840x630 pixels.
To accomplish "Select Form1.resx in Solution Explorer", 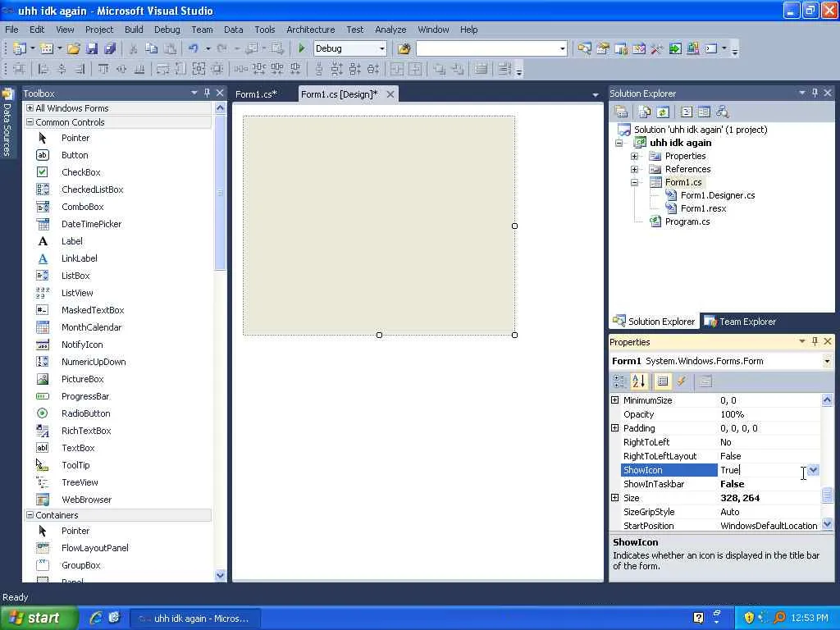I will coord(703,208).
